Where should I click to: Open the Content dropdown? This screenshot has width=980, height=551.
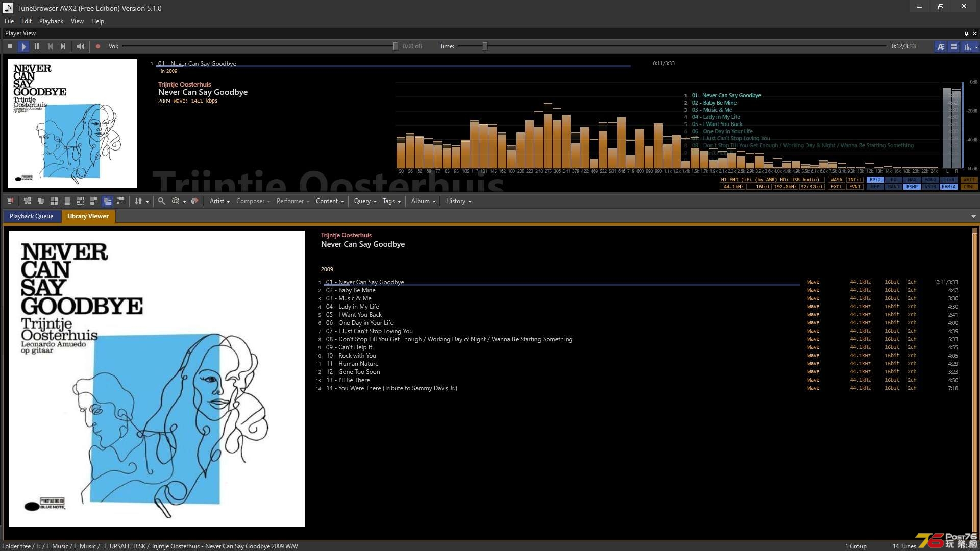pos(330,201)
